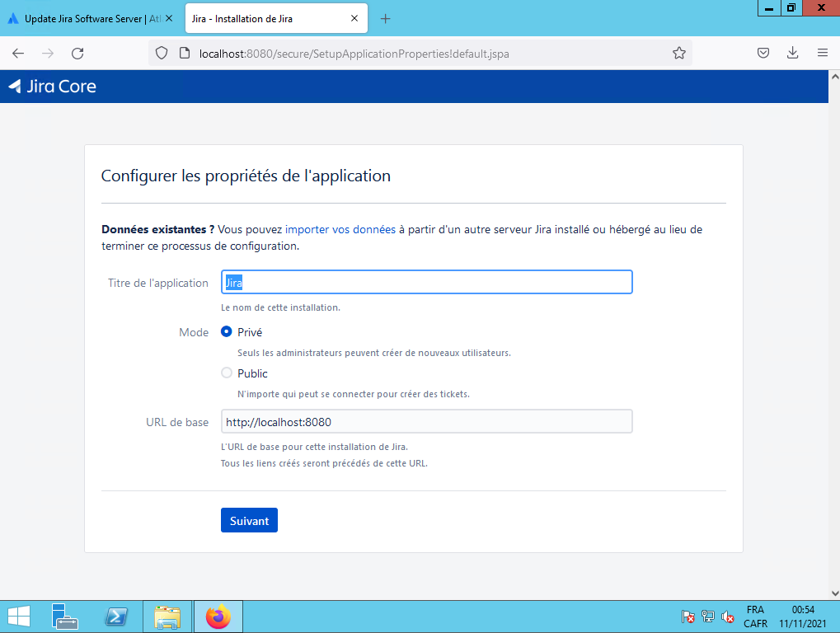840x633 pixels.
Task: Restore down the Firefox window
Action: pos(791,7)
